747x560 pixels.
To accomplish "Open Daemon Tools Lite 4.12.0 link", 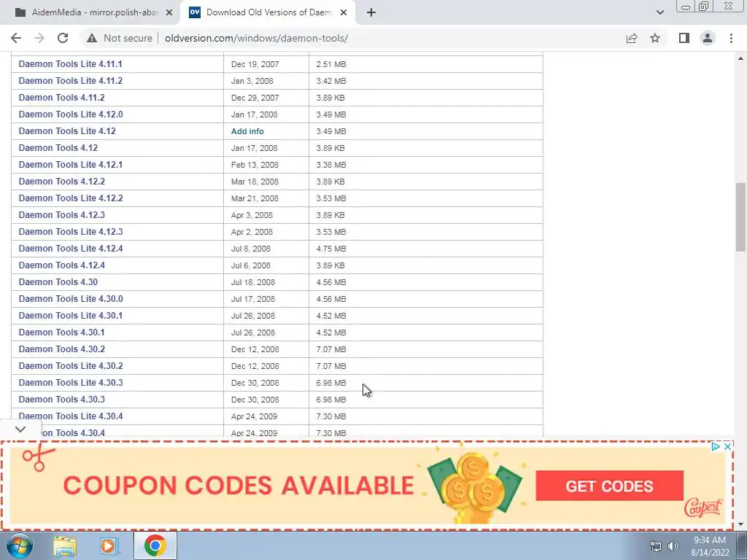I will tap(71, 114).
